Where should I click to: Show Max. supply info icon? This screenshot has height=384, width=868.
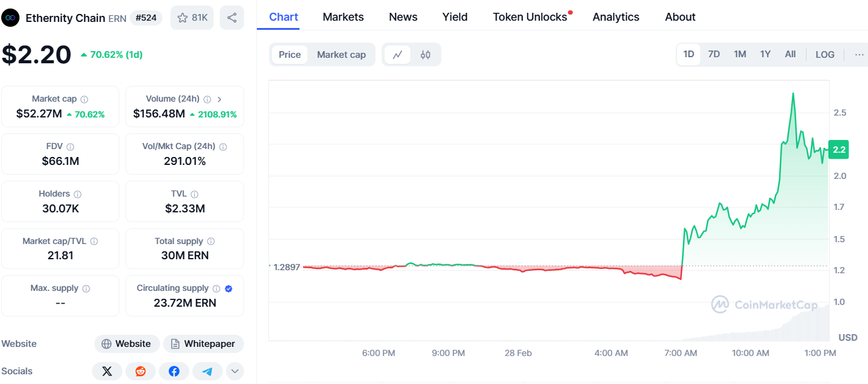pyautogui.click(x=86, y=289)
